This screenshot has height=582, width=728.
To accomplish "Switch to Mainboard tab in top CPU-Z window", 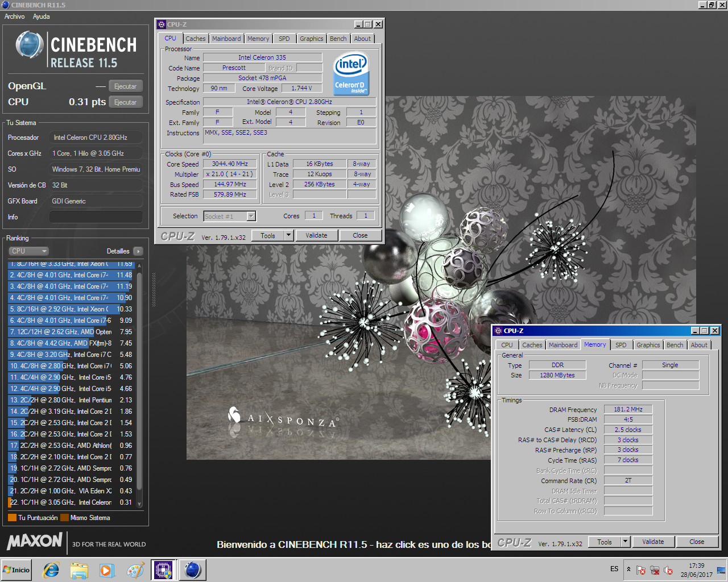I will click(x=226, y=39).
